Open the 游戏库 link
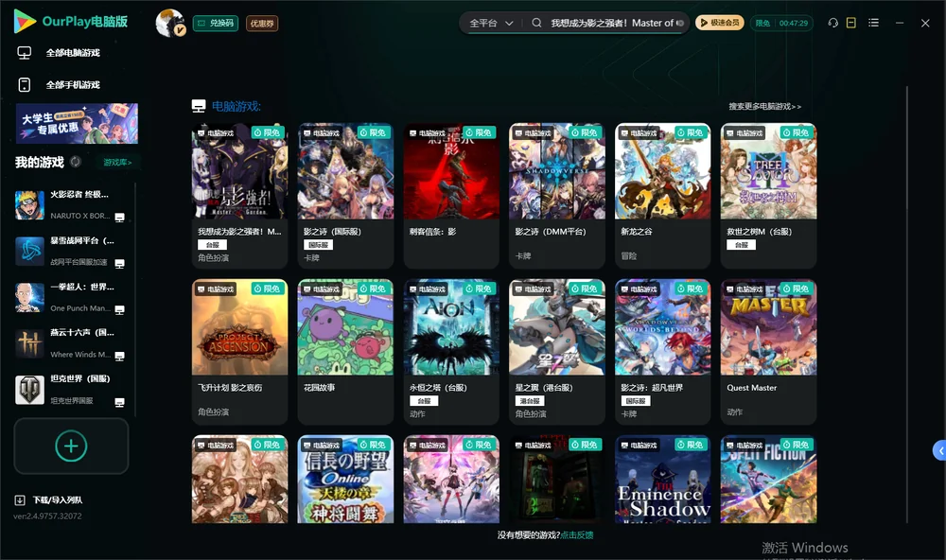Image resolution: width=946 pixels, height=560 pixels. pyautogui.click(x=117, y=162)
